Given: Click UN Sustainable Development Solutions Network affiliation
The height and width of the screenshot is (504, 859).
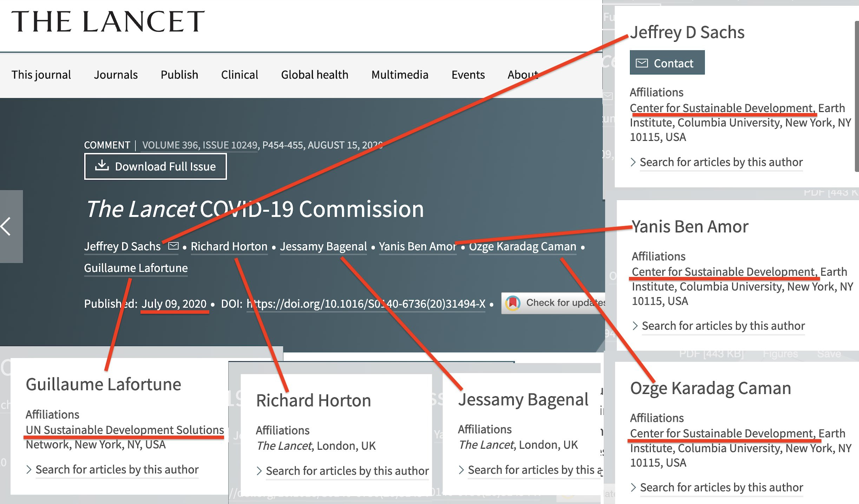Looking at the screenshot, I should 125,437.
